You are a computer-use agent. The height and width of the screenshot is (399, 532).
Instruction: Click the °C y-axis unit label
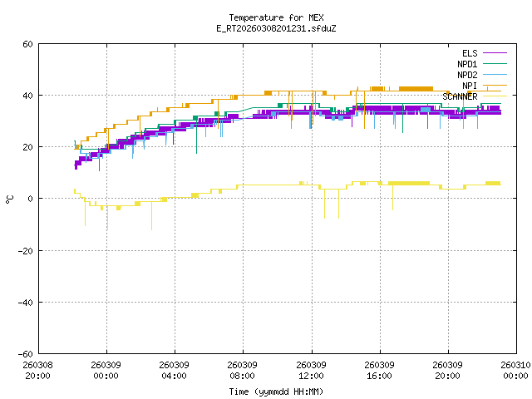[x=10, y=199]
